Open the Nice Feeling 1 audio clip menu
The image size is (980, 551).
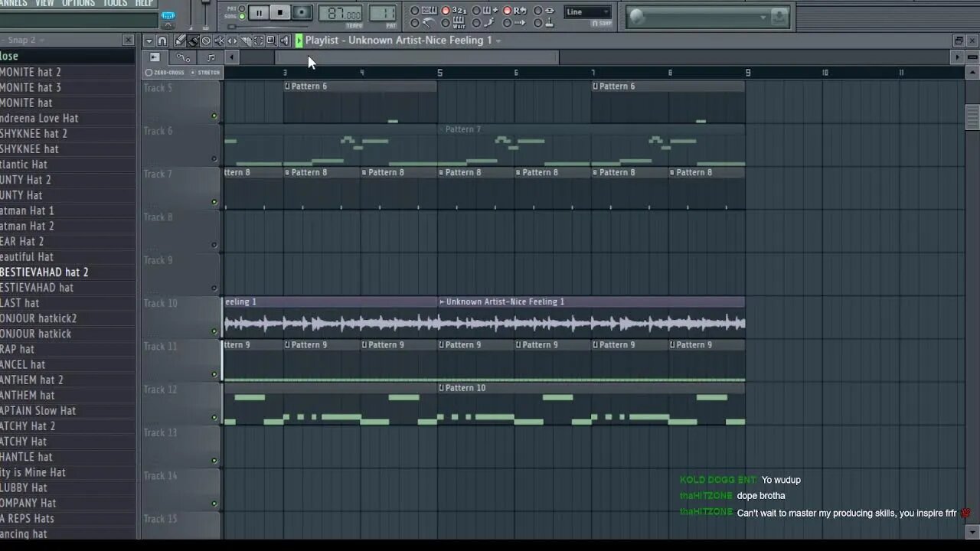coord(442,302)
